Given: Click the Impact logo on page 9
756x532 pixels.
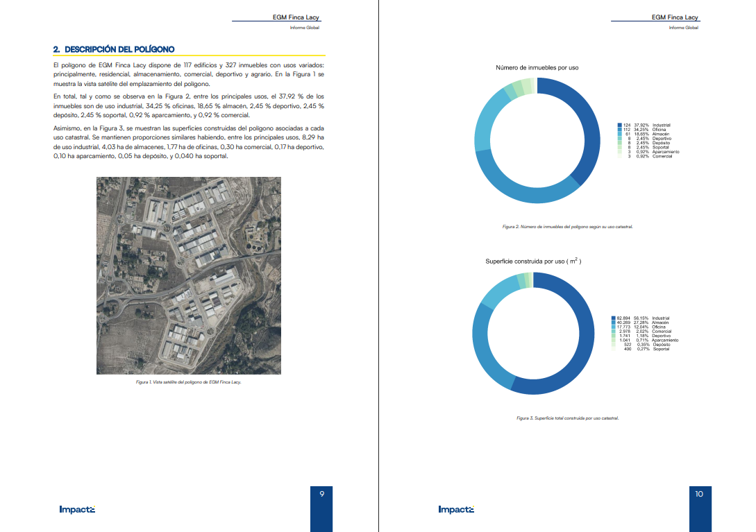Looking at the screenshot, I should 76,510.
